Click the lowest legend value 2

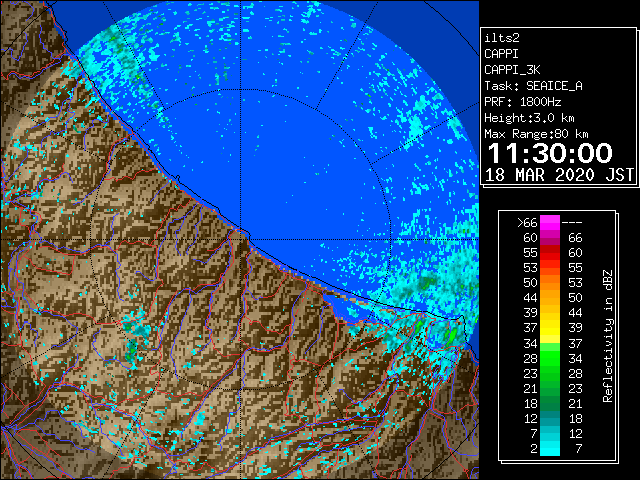tap(534, 449)
